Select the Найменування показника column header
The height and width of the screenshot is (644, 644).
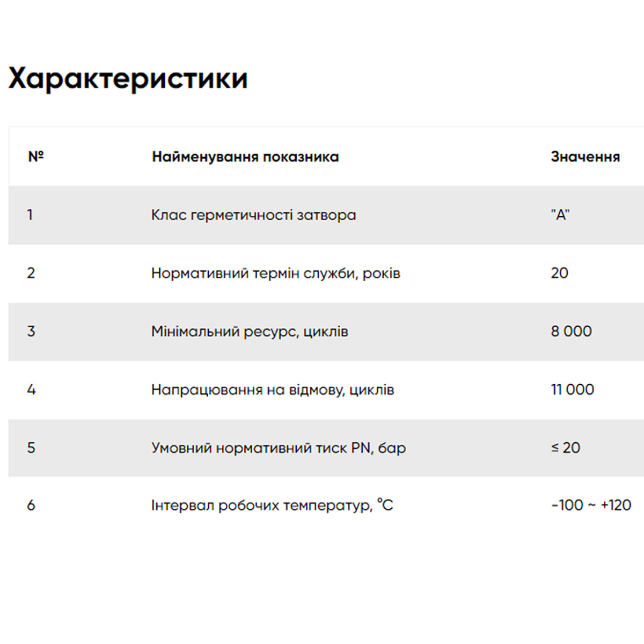(x=245, y=157)
